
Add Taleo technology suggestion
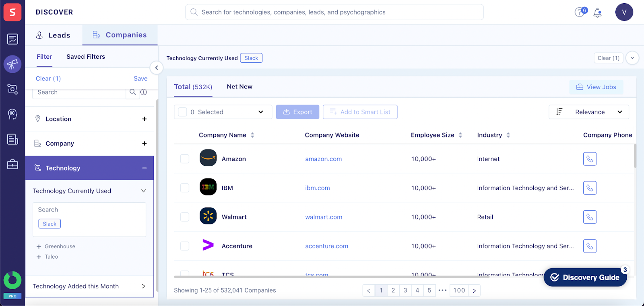[x=47, y=257]
